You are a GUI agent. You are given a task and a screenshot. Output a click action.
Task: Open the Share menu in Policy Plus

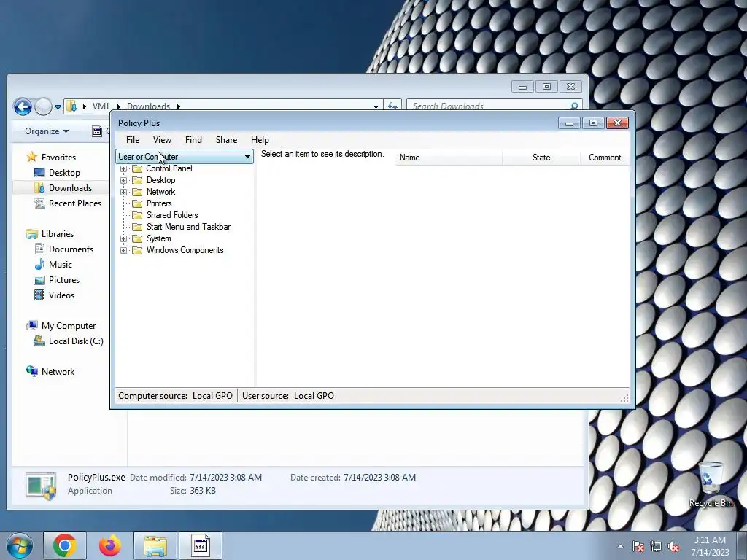point(226,139)
